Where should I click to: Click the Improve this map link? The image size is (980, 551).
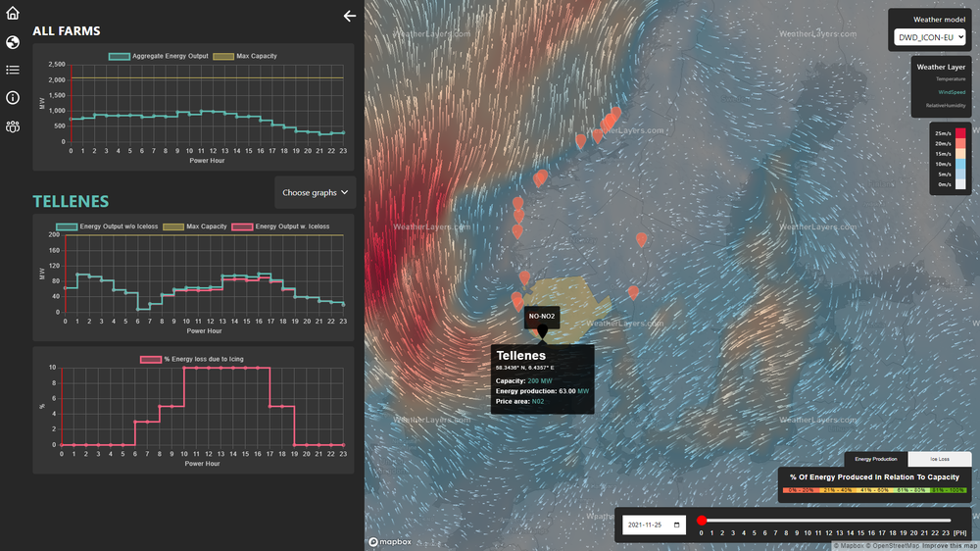click(x=949, y=546)
